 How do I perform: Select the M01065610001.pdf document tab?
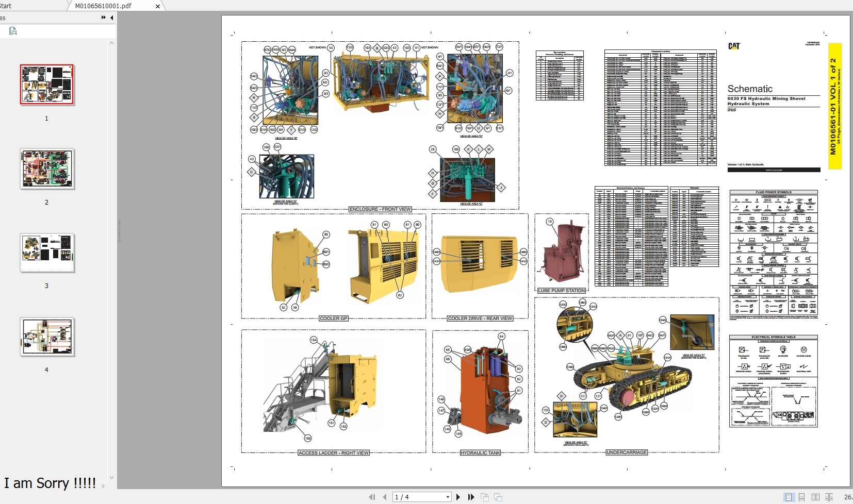coord(102,6)
